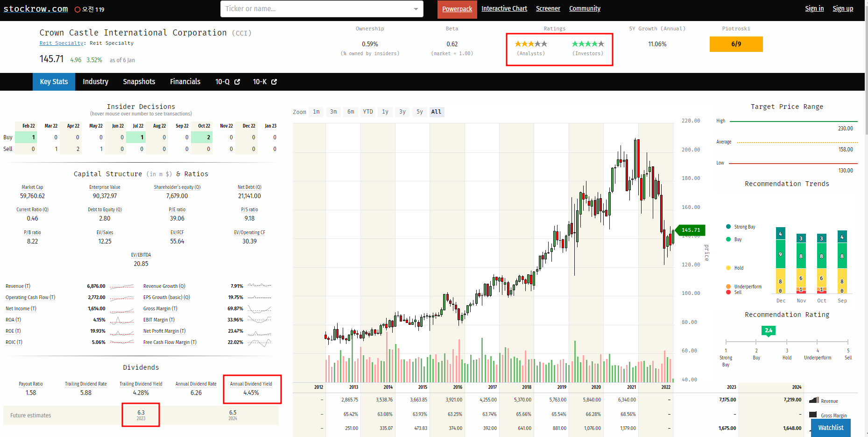Set chart zoom to 6m
Viewport: 868px width, 437px height.
point(351,112)
